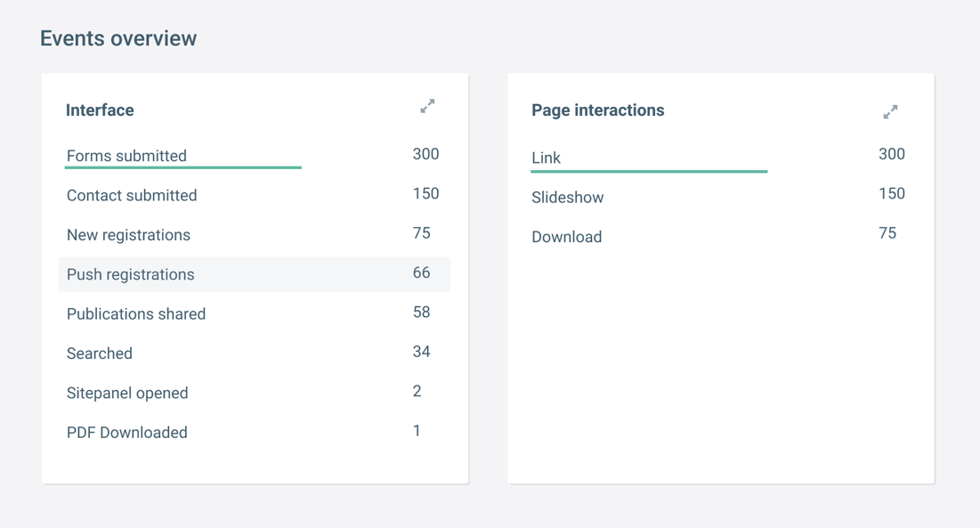Open the Publications shared event
Image resolution: width=980 pixels, height=528 pixels.
click(x=136, y=314)
